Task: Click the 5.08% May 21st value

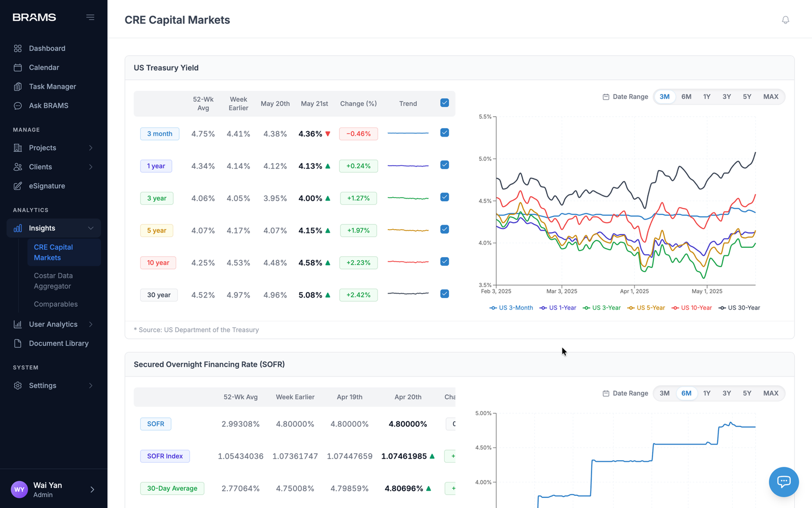Action: 310,295
